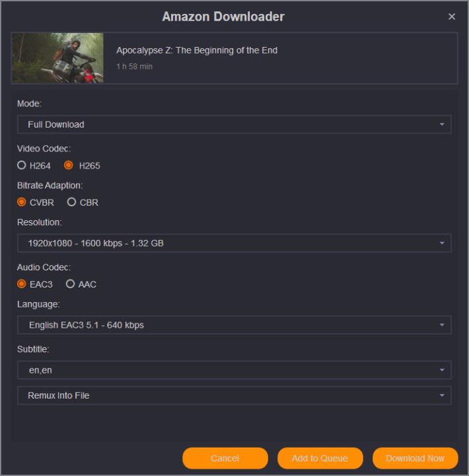This screenshot has width=469, height=476.
Task: Click the Video Codec label
Action: [44, 149]
